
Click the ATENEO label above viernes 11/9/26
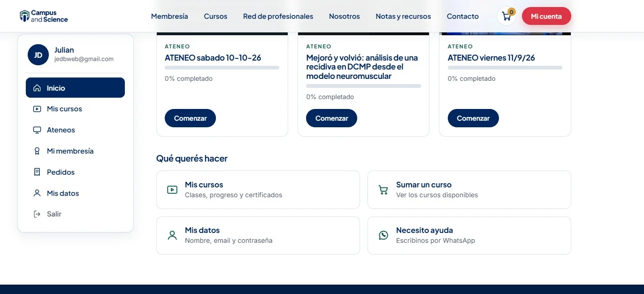(460, 46)
